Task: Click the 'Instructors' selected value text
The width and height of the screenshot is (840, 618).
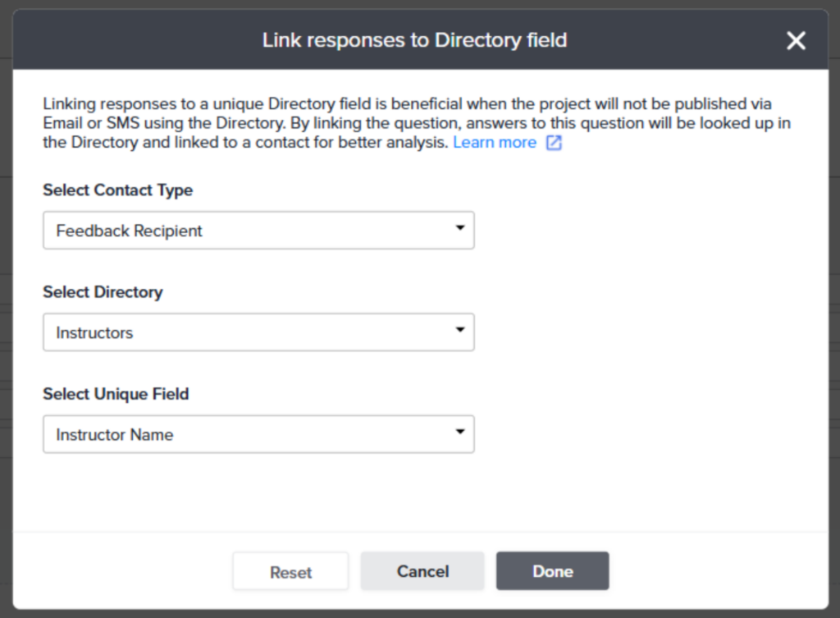Action: click(x=94, y=333)
